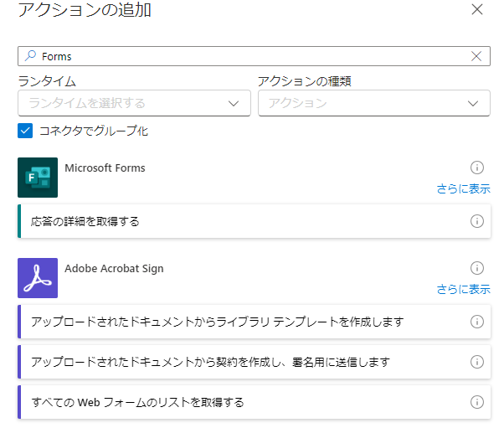Show info for ライブラリ テンプレート action
The height and width of the screenshot is (428, 504).
(477, 322)
